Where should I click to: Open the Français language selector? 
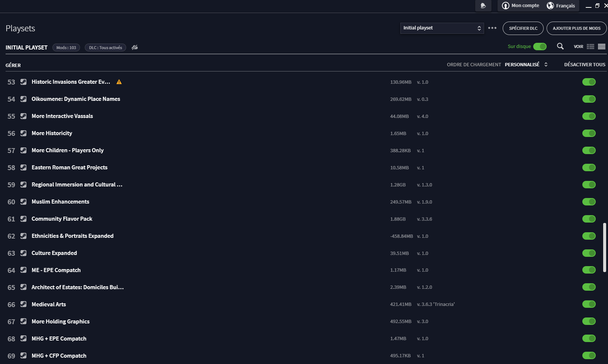pyautogui.click(x=561, y=6)
